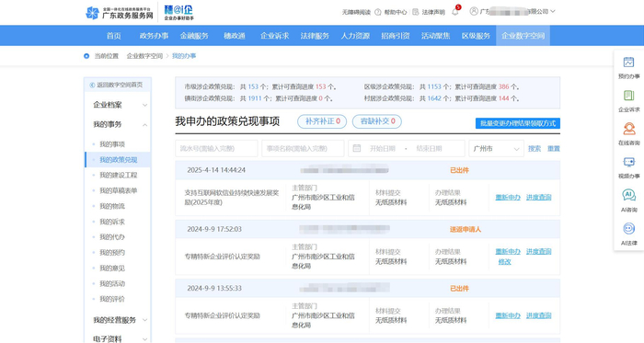Open 我的事项 in the sidebar

[112, 144]
